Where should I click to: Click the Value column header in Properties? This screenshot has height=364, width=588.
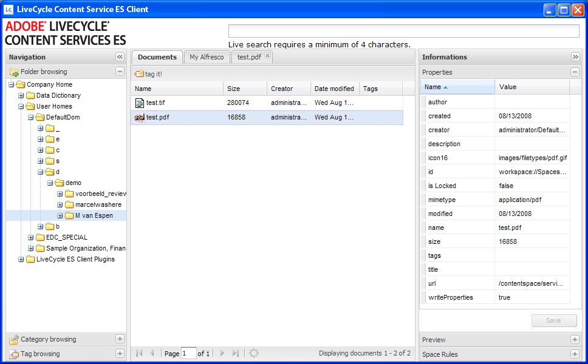[533, 87]
